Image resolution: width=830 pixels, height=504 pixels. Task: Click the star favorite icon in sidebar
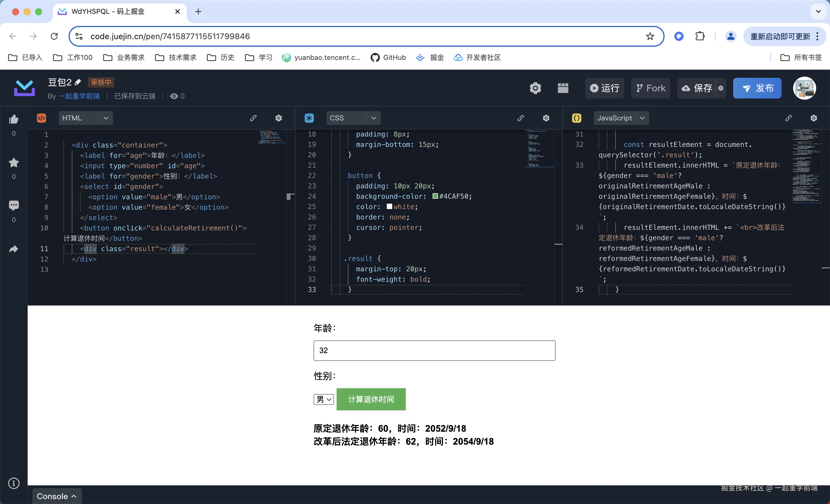coord(14,163)
